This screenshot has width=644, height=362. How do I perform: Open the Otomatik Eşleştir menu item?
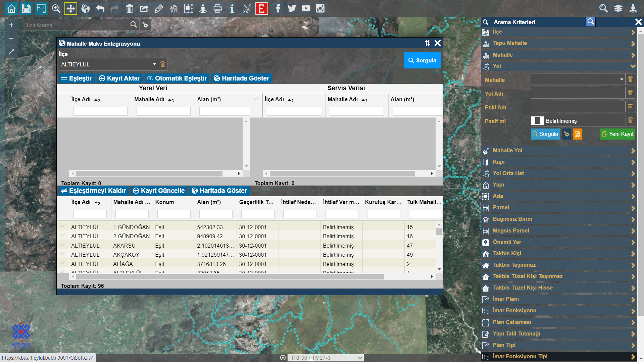(177, 78)
